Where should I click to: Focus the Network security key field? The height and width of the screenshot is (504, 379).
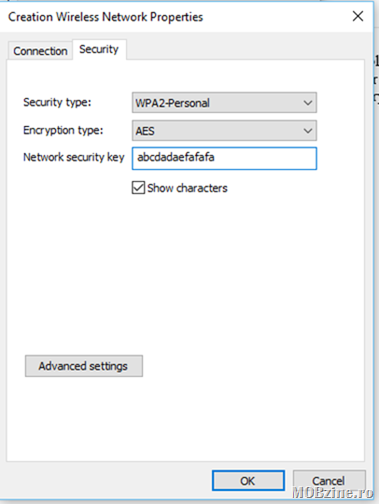click(224, 158)
